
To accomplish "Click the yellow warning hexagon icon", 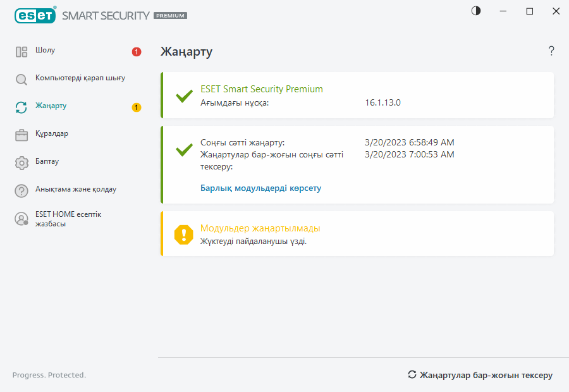I will tap(184, 234).
